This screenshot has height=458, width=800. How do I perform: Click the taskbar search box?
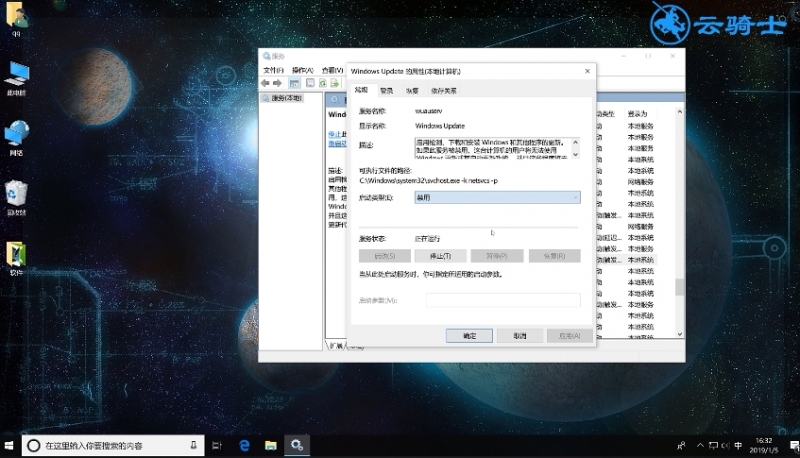[x=113, y=446]
